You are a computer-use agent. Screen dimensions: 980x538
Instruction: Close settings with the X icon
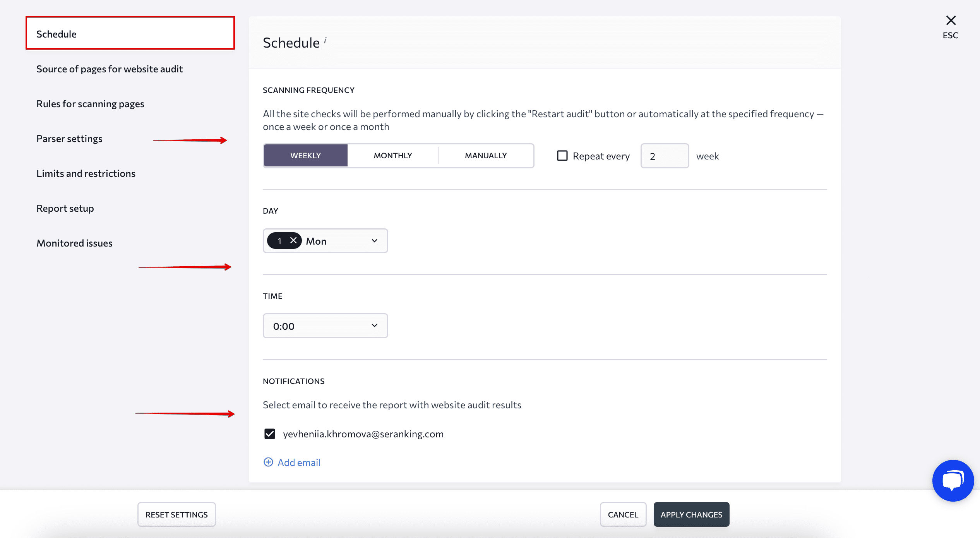click(x=951, y=20)
